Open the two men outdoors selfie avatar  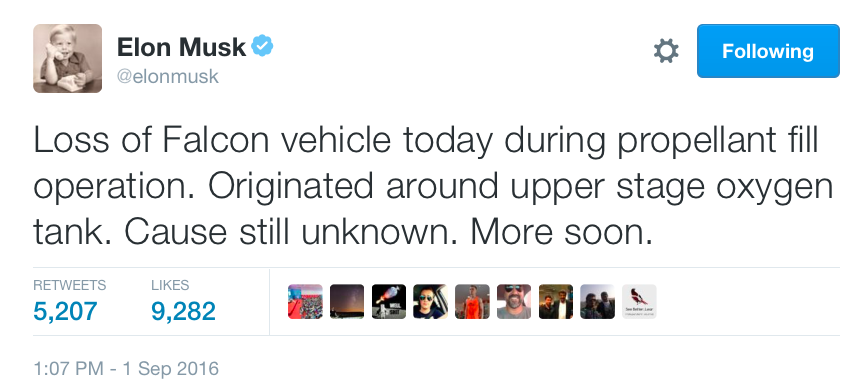click(598, 302)
